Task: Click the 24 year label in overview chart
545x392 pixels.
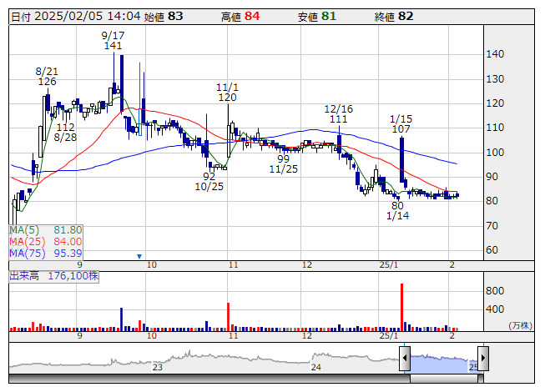Action: (316, 367)
